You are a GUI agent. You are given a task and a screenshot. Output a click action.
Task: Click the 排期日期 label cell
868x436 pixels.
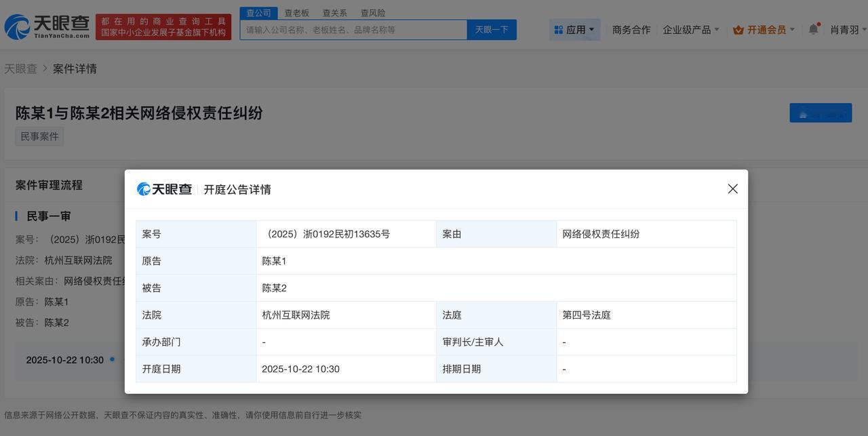(x=496, y=370)
